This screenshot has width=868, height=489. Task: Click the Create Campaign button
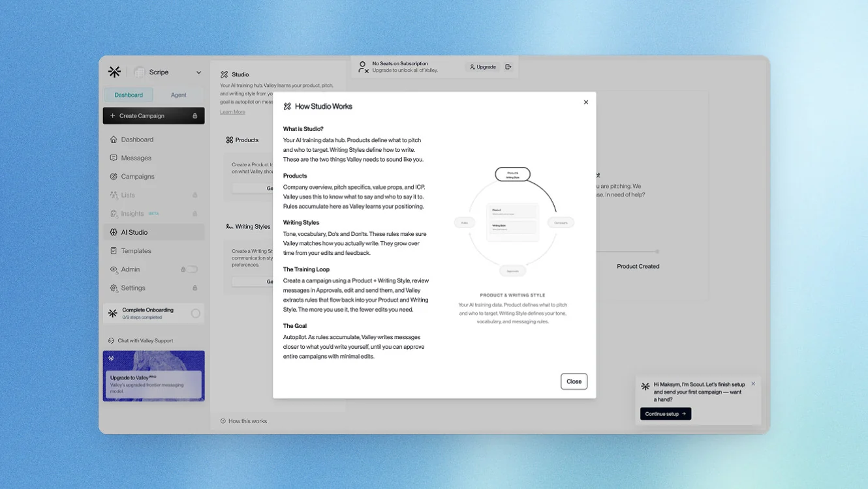[x=153, y=116]
